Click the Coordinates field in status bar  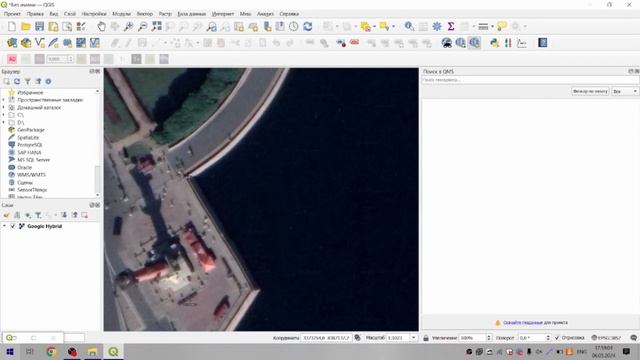[327, 338]
